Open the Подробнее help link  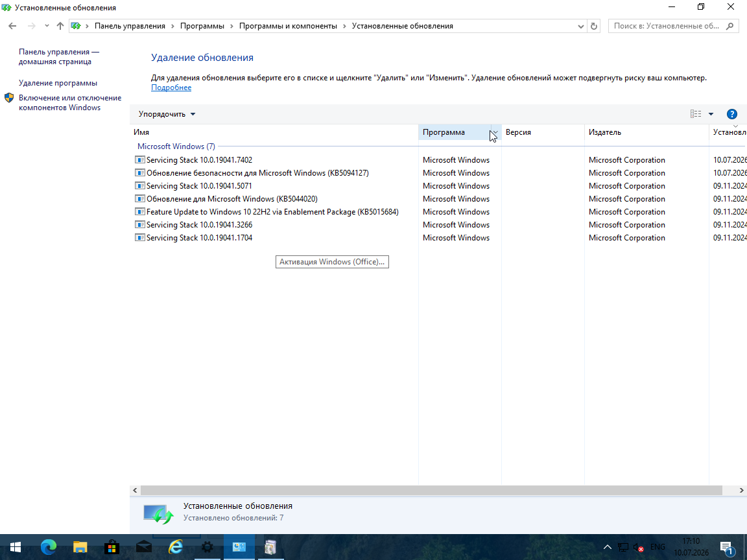171,87
